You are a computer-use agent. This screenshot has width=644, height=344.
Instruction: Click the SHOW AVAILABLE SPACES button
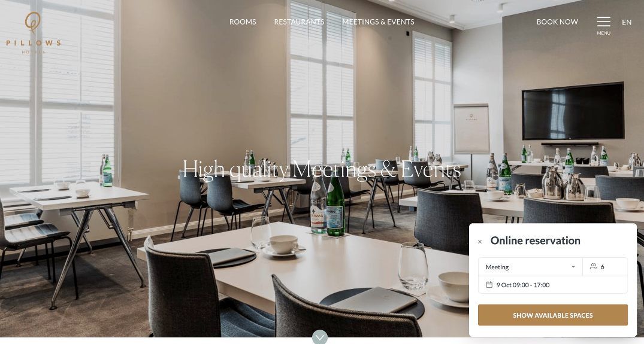point(553,315)
